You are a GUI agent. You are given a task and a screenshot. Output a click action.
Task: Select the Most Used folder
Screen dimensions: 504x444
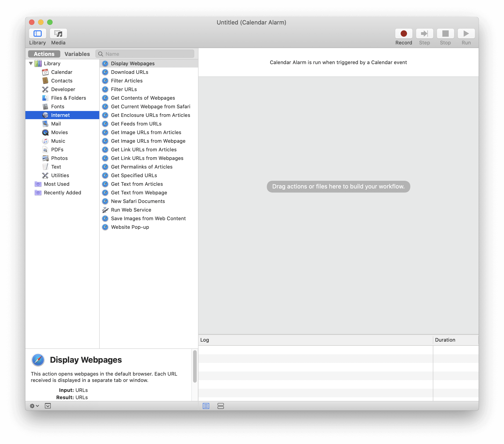pos(56,184)
